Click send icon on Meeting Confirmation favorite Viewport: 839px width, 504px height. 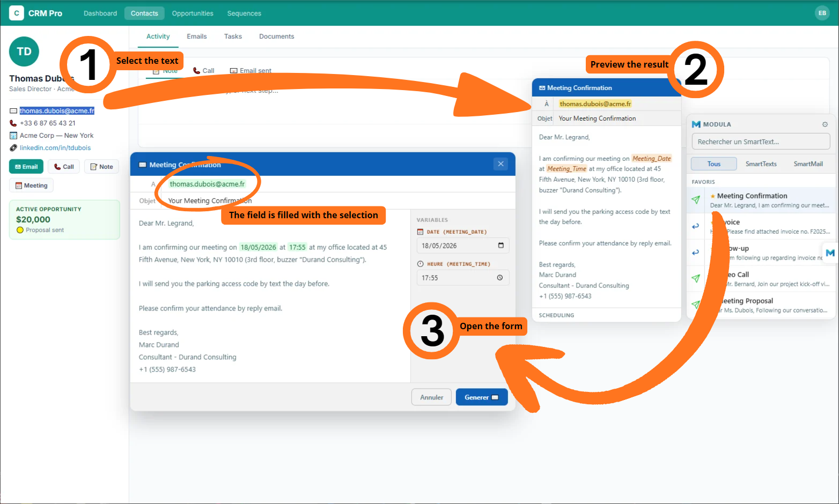[x=696, y=200]
